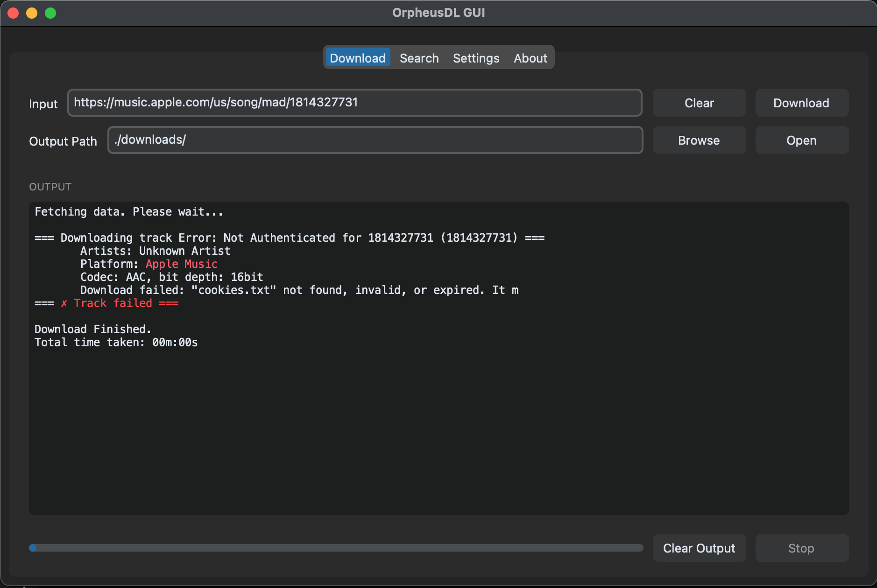Maximize the window with the green button
The image size is (877, 588).
click(x=50, y=13)
